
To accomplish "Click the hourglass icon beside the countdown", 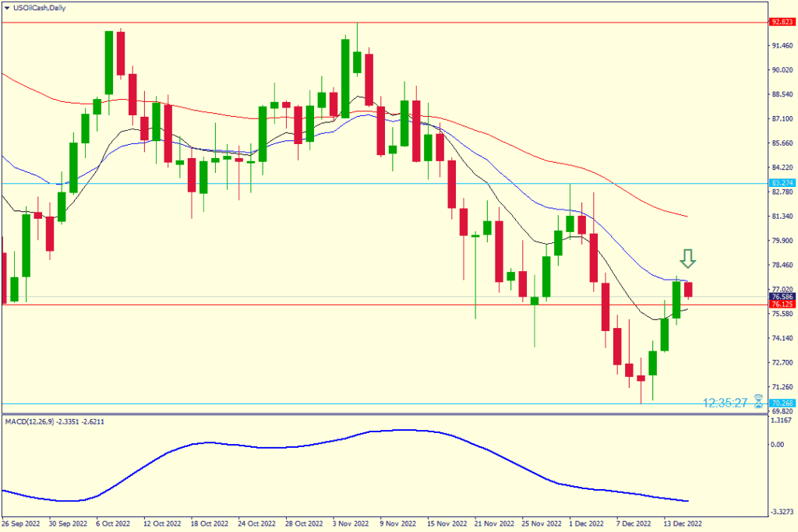I will [758, 403].
